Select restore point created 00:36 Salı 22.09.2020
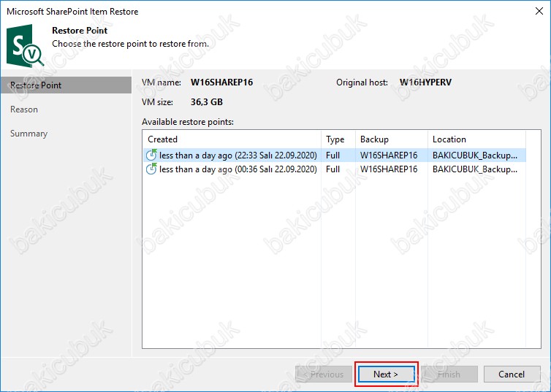 coord(335,169)
